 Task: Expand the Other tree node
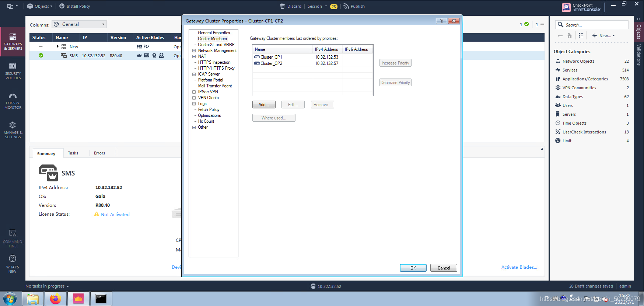194,127
